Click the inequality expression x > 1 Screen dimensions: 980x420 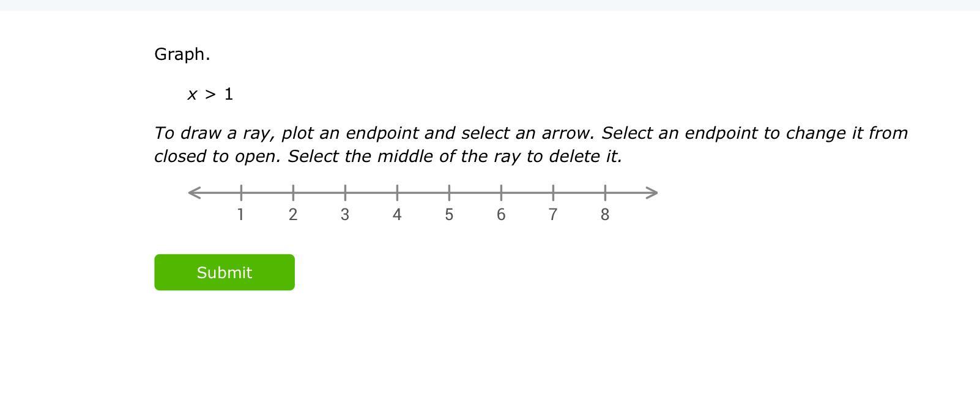[x=210, y=94]
